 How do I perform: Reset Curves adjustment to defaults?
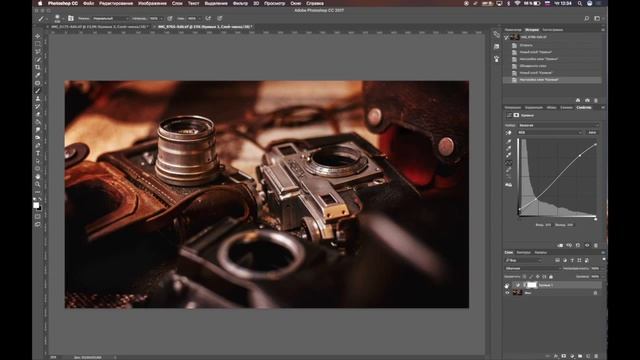(x=578, y=245)
